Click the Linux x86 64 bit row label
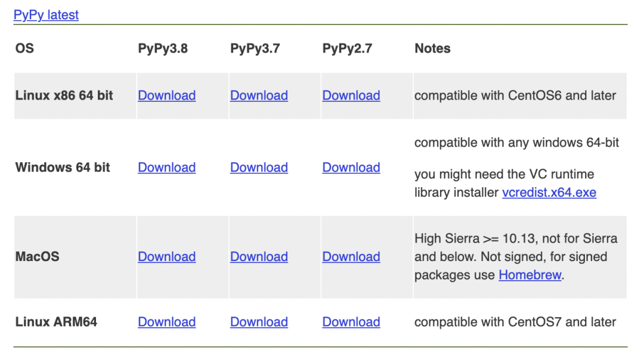This screenshot has width=644, height=357. [x=64, y=95]
